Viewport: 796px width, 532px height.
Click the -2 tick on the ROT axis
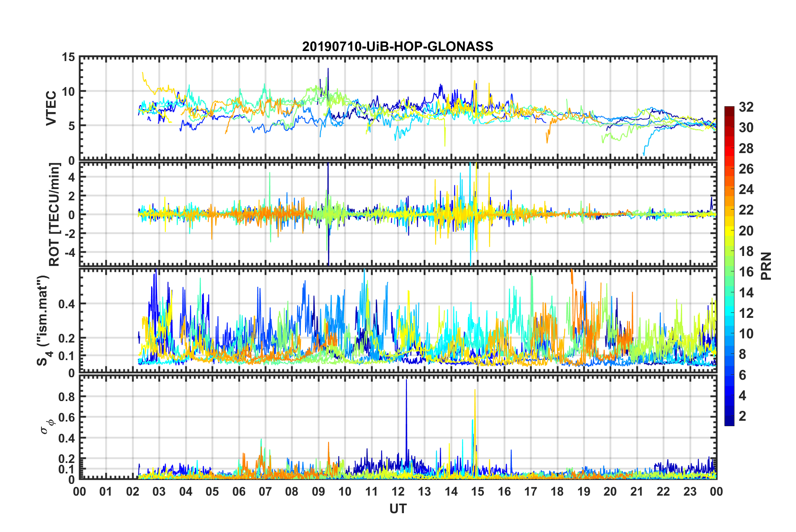pos(69,233)
